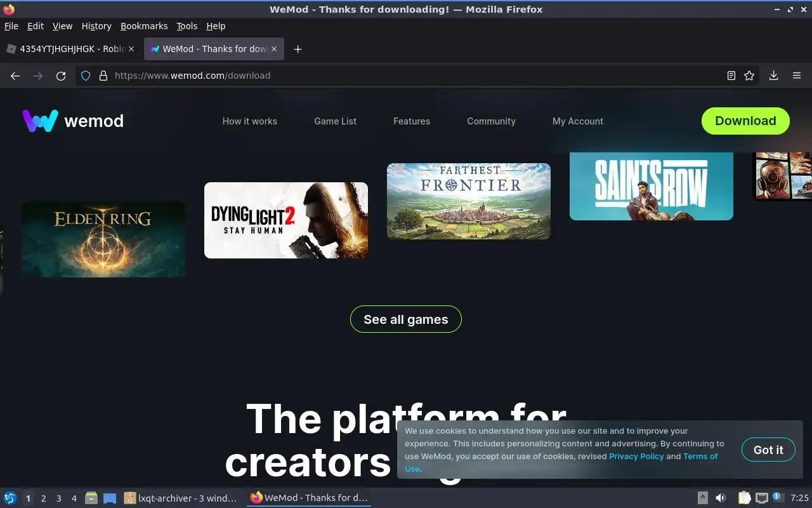Click the file manager icon in taskbar

coord(91,498)
